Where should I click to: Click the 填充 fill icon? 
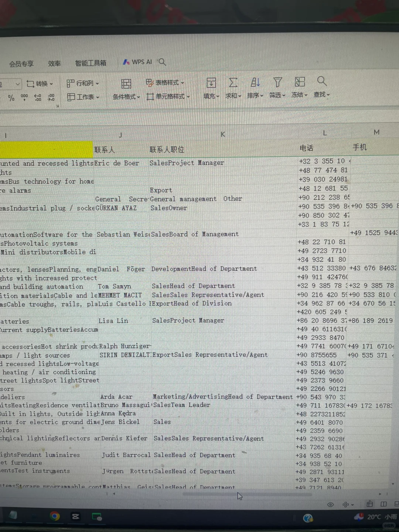(x=211, y=83)
